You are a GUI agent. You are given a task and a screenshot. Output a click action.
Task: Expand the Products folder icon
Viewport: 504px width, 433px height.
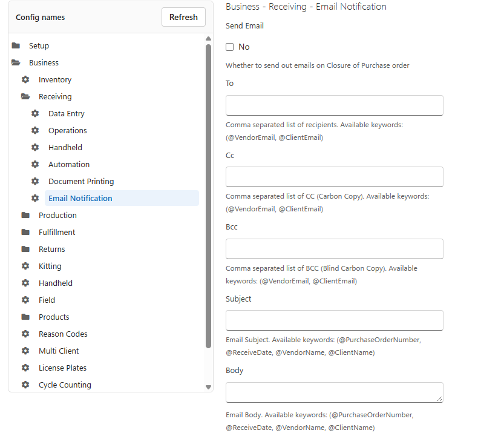coord(25,317)
